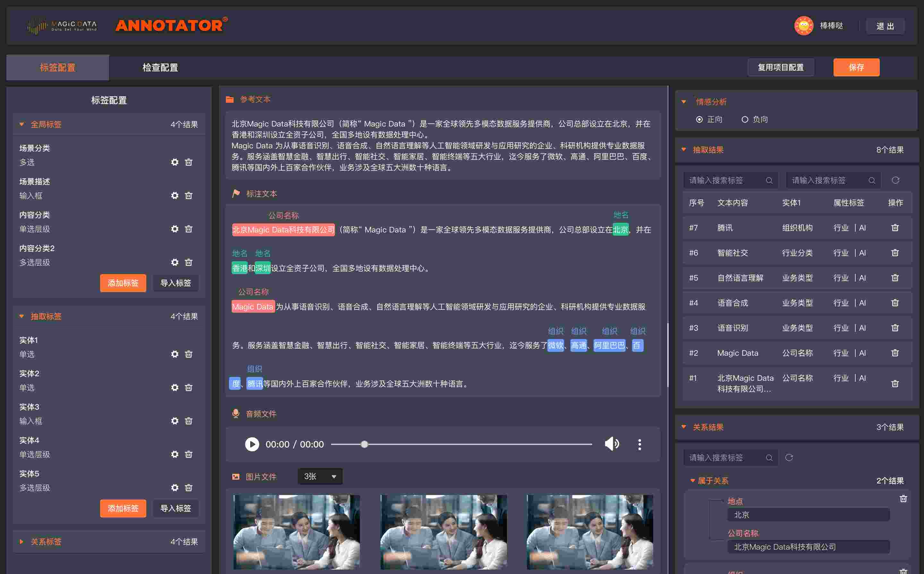
Task: Collapse the 情感分析 panel
Action: tap(684, 102)
